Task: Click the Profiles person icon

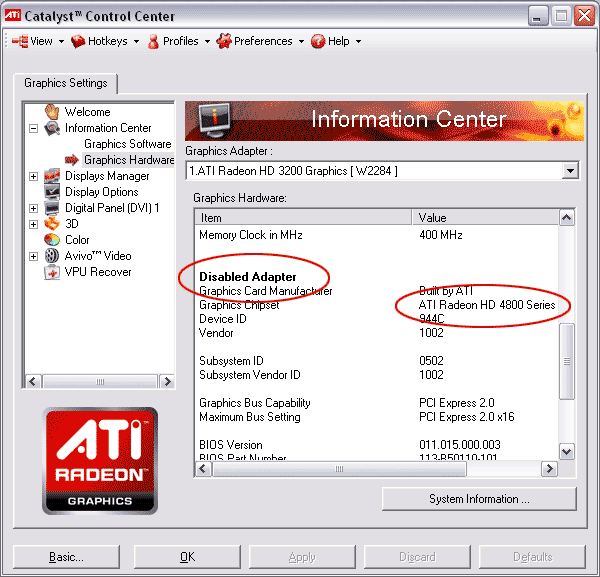Action: coord(153,41)
